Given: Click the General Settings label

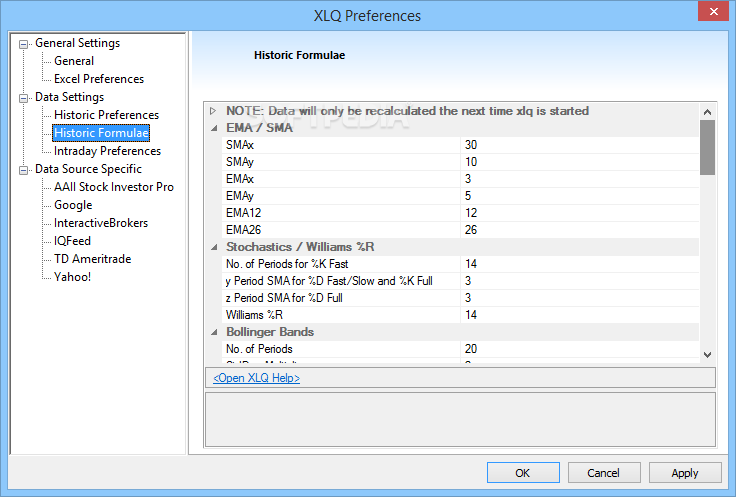Looking at the screenshot, I should 77,43.
